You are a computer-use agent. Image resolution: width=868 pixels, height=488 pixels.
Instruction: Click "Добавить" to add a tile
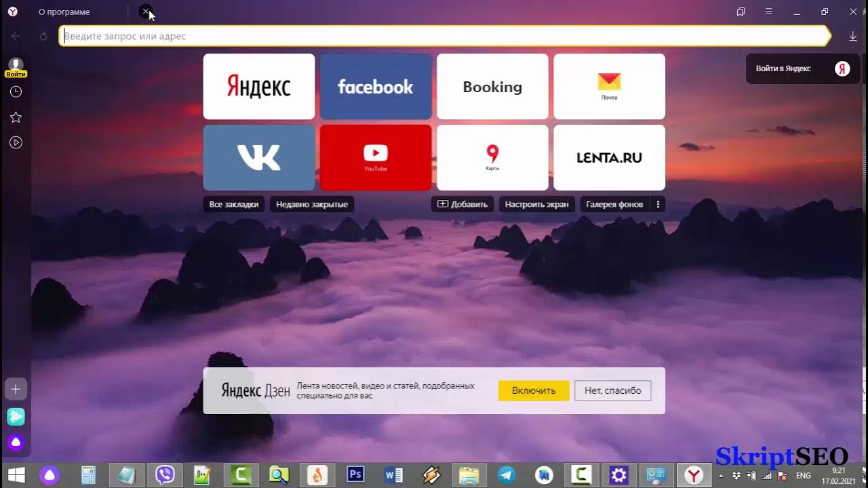pos(462,204)
